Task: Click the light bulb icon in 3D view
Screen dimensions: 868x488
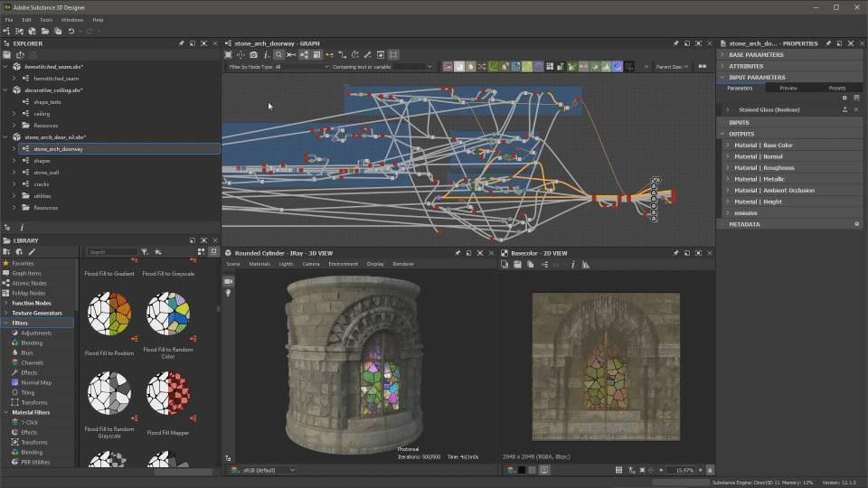Action: click(228, 293)
